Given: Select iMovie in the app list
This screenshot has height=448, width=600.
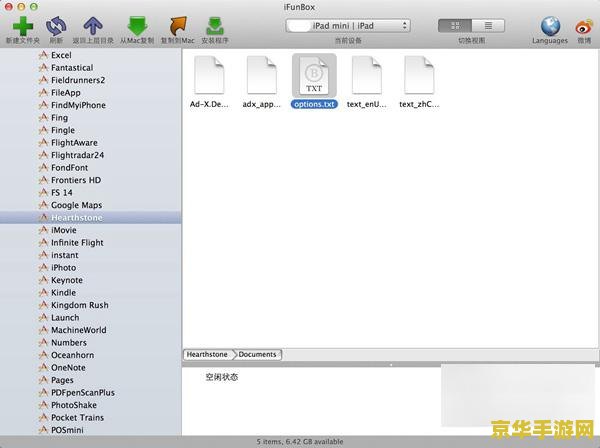Looking at the screenshot, I should pyautogui.click(x=64, y=230).
